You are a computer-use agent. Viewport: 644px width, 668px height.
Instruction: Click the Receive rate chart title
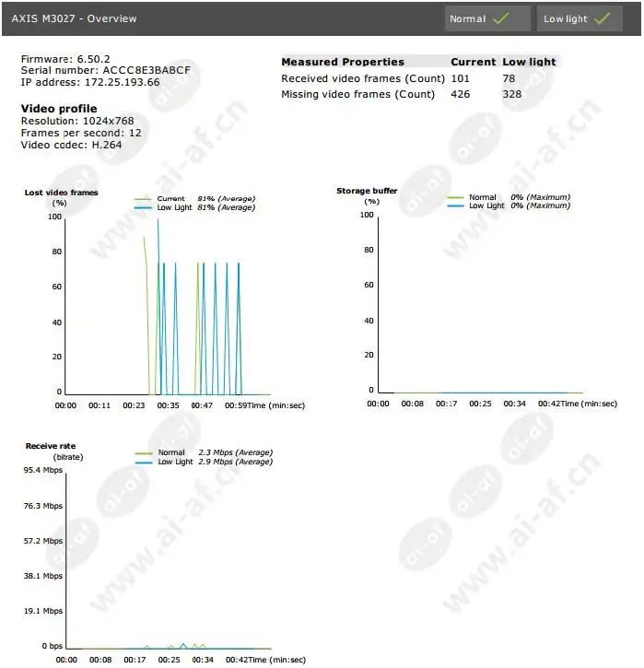coord(51,446)
